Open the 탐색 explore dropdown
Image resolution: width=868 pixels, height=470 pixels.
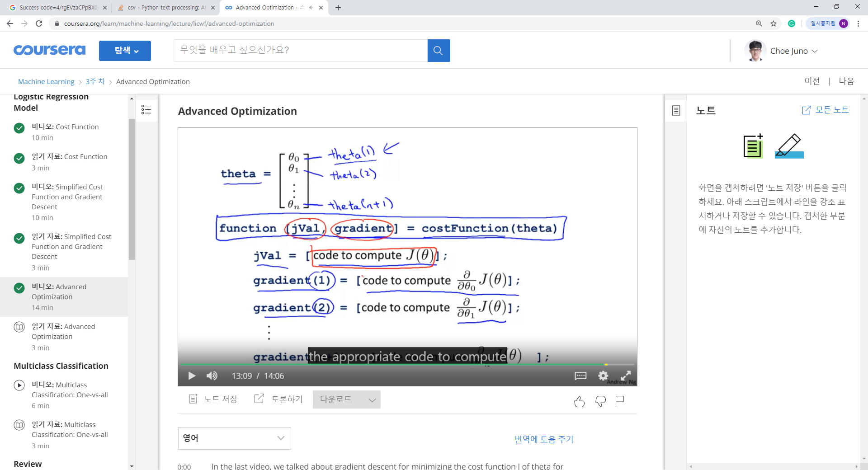click(x=125, y=51)
